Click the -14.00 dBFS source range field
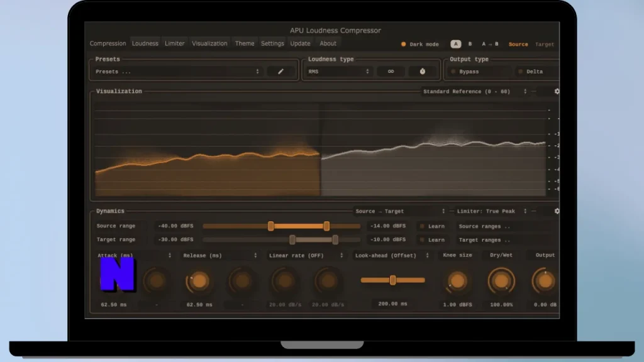This screenshot has width=644, height=362. (x=387, y=226)
